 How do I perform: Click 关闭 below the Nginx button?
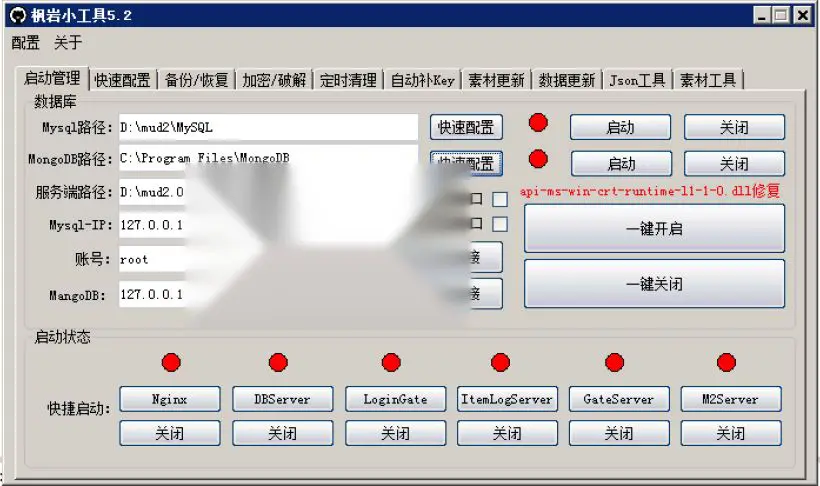(169, 433)
